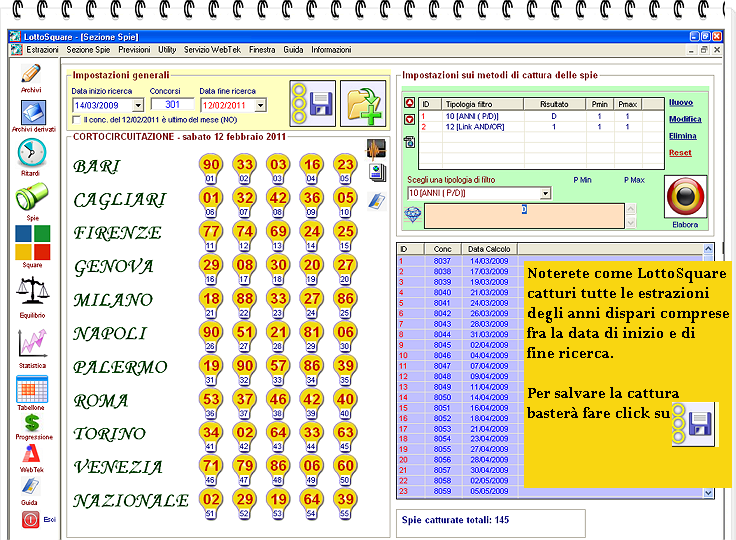The width and height of the screenshot is (736, 540).
Task: Click the small printer icon by the filter list
Action: pyautogui.click(x=409, y=141)
